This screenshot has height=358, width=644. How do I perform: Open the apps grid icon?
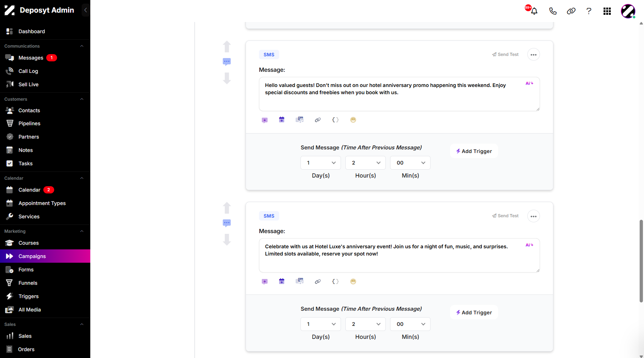pos(607,11)
